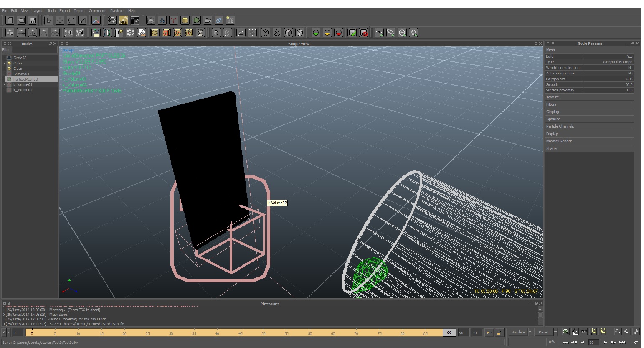Expand the Particle Channels section
644x348 pixels.
coord(589,126)
